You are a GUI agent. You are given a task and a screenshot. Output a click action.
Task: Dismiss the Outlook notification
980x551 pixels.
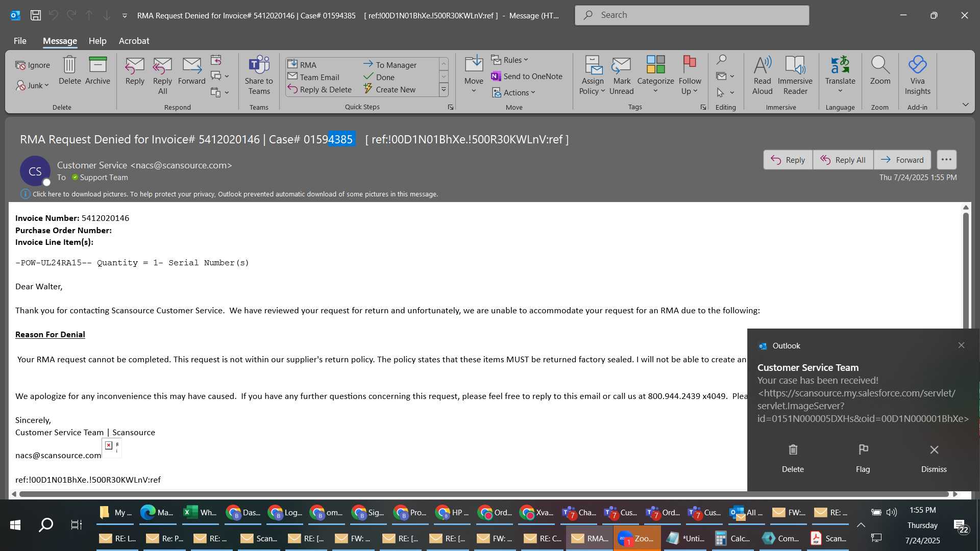(x=934, y=458)
